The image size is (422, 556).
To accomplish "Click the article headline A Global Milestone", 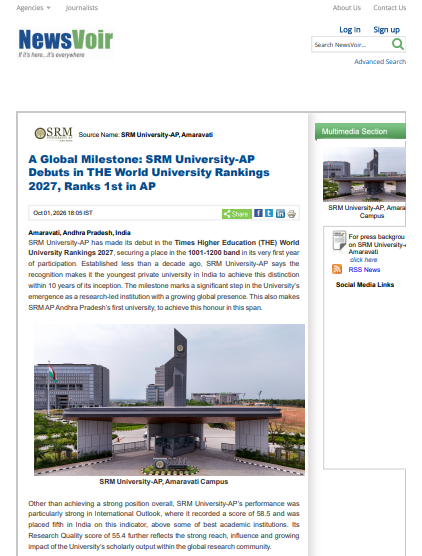I will click(x=149, y=172).
